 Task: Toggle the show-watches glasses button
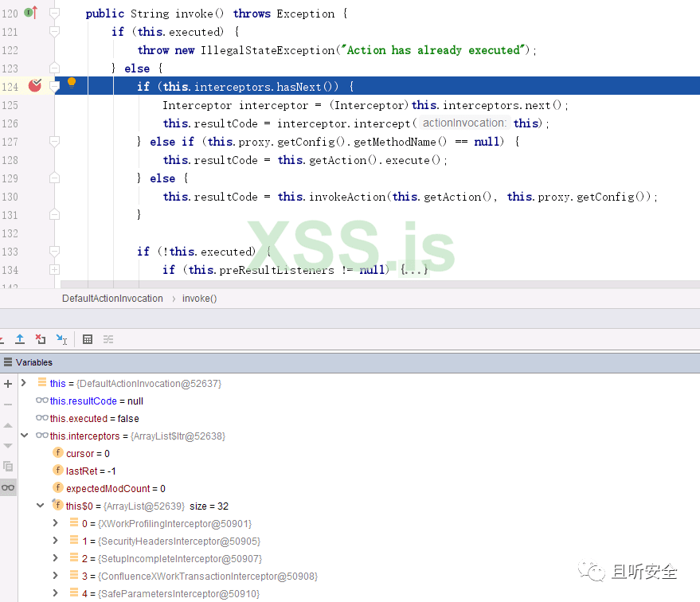[8, 487]
